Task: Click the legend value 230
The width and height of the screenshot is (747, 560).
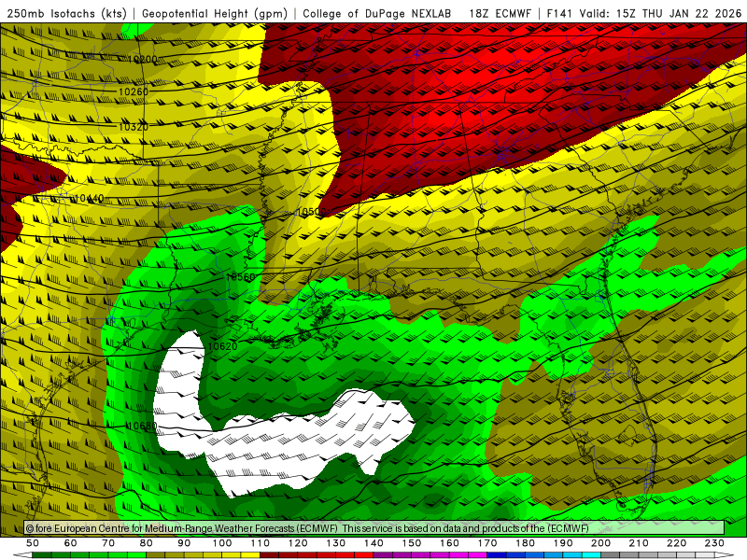Action: coord(714,543)
